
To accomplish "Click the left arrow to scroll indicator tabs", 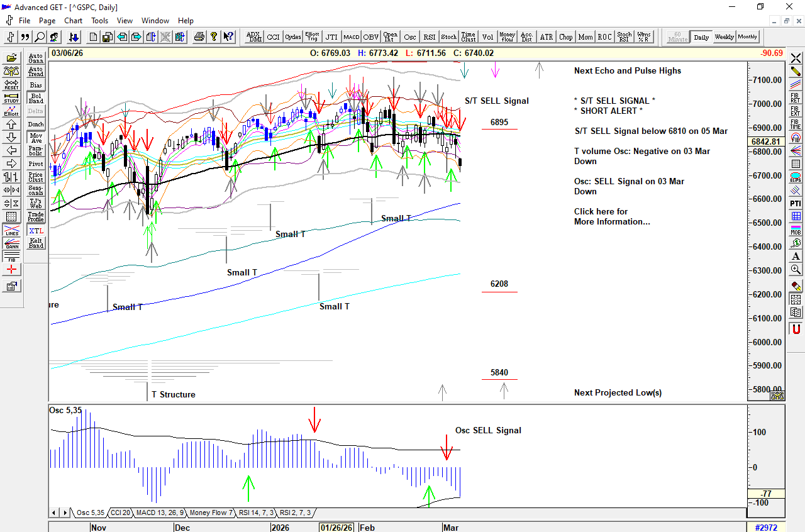I will (55, 513).
